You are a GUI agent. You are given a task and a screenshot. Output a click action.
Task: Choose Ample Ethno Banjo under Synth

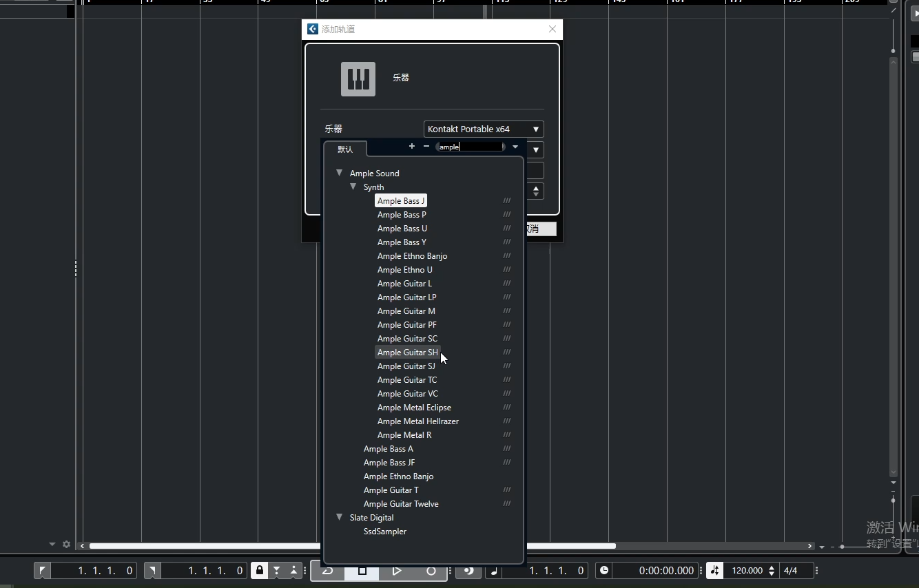pyautogui.click(x=412, y=255)
